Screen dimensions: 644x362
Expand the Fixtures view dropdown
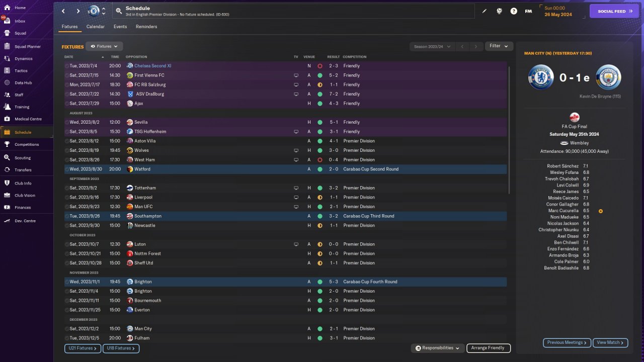click(x=104, y=46)
